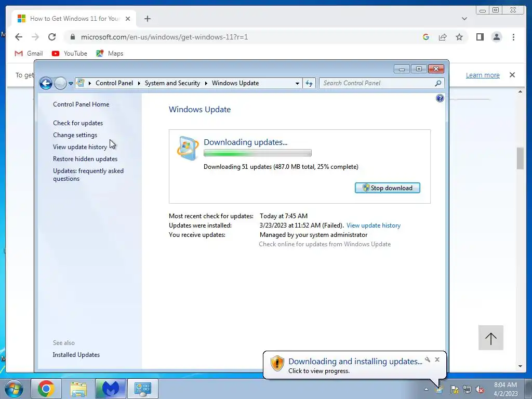The image size is (532, 399).
Task: Open Updates: frequently asked questions link
Action: pyautogui.click(x=88, y=175)
